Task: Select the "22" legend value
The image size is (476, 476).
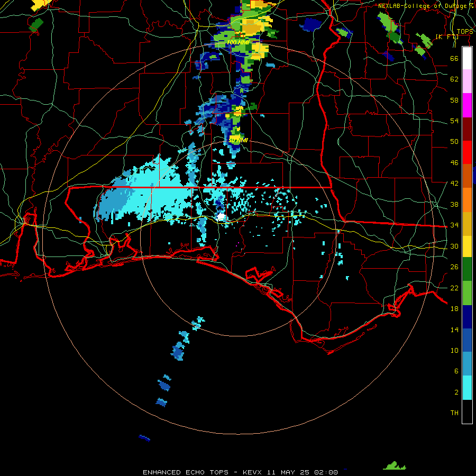Action: [454, 288]
